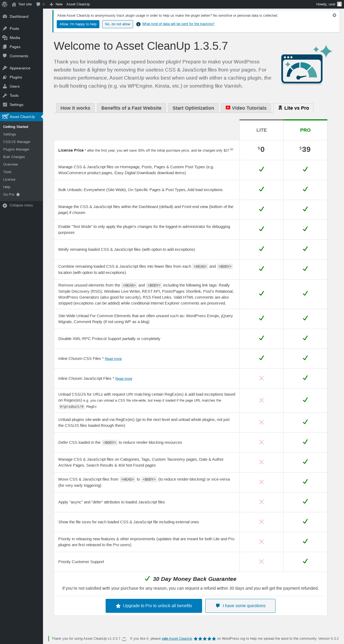Open the user avatar next to Howdy
344x644 pixels.
point(339,4)
